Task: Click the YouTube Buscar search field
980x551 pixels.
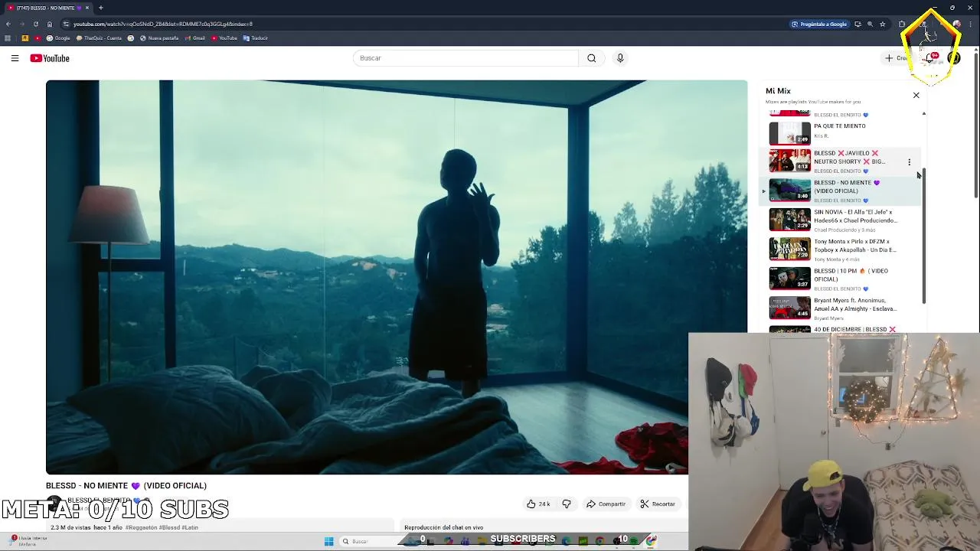Action: point(465,58)
